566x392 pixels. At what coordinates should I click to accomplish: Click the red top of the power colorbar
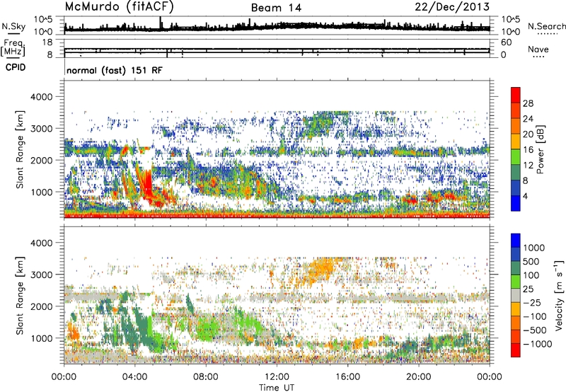[x=516, y=95]
